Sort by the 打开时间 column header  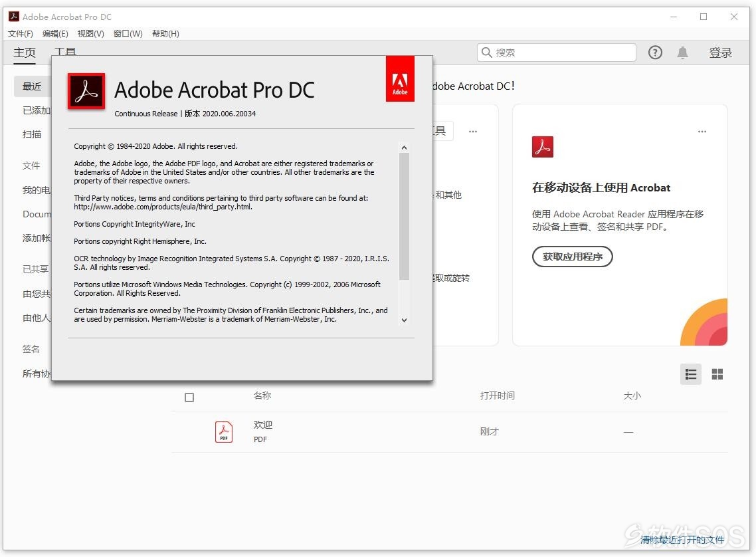[497, 395]
